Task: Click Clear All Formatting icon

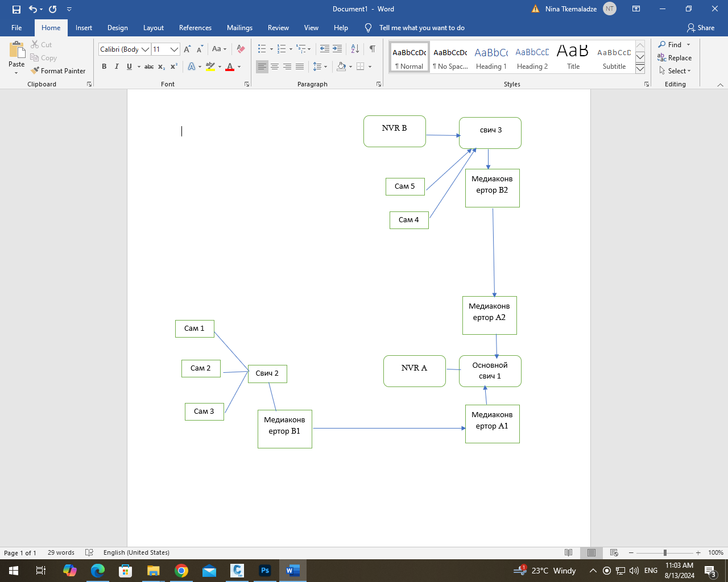Action: 241,49
